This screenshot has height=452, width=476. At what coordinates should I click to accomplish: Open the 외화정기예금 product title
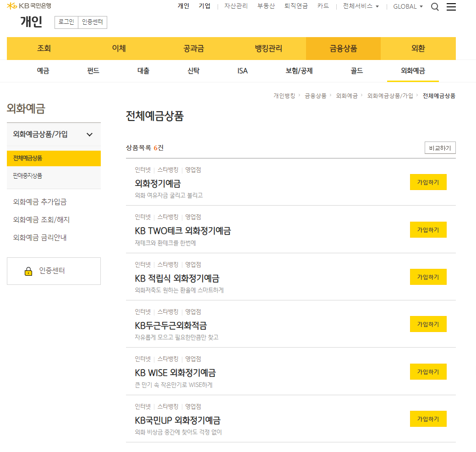point(158,184)
